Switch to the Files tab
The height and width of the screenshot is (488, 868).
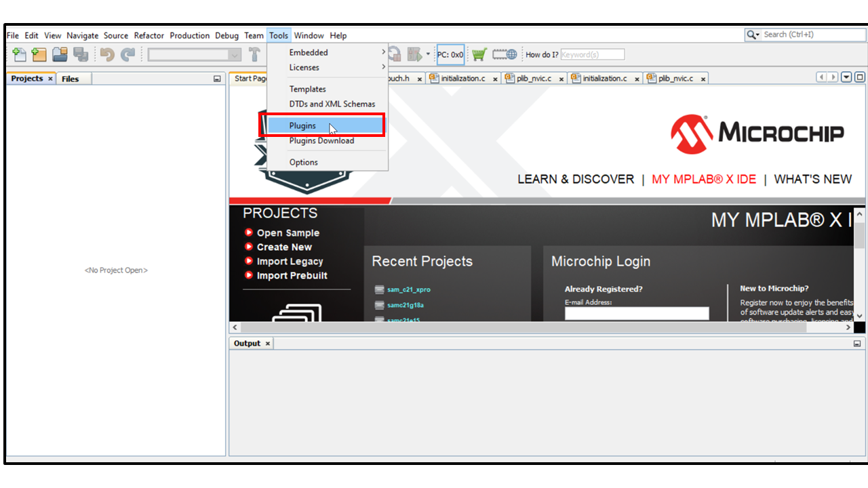70,79
